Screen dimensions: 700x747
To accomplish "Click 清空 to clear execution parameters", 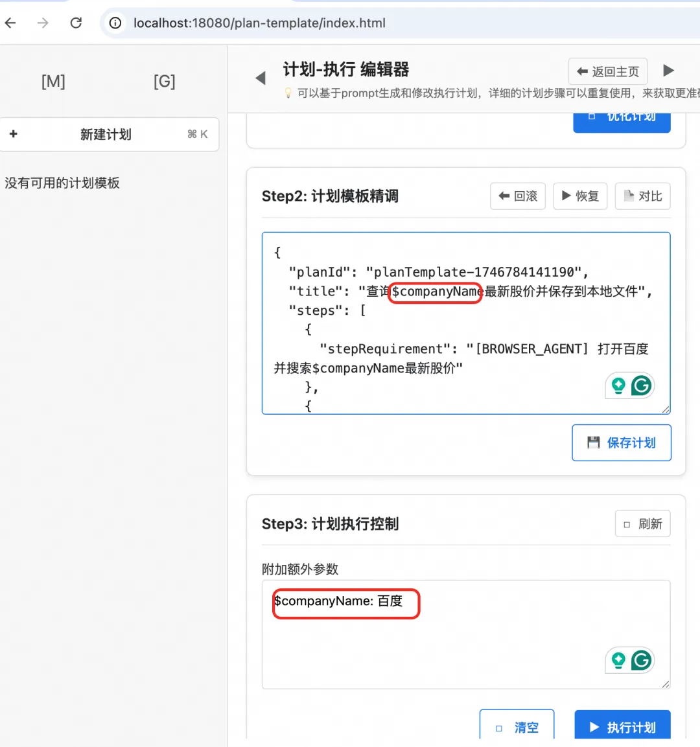I will point(517,727).
